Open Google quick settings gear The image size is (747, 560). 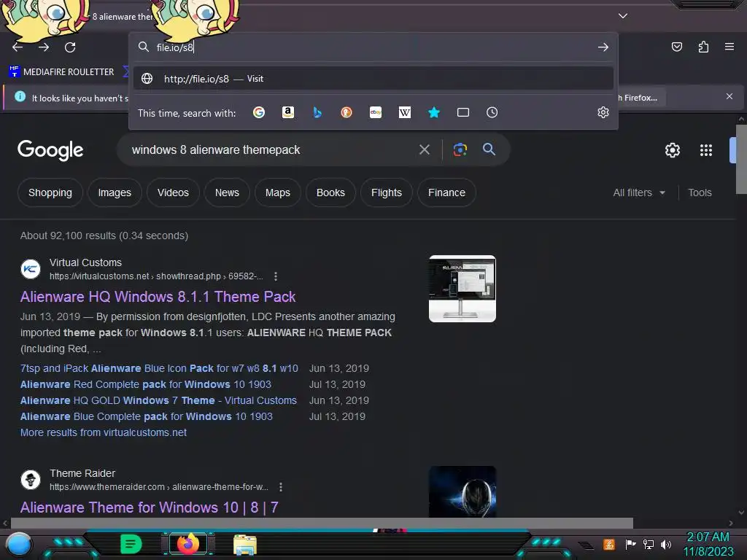pyautogui.click(x=672, y=150)
